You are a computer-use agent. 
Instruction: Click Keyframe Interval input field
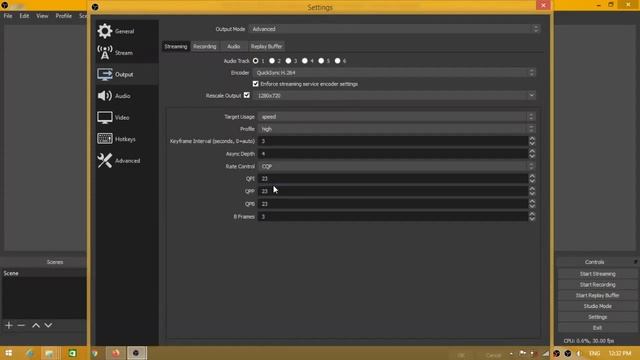coord(393,141)
